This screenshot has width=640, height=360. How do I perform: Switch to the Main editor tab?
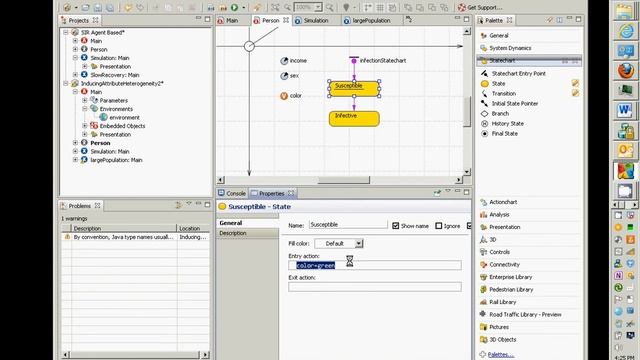click(x=232, y=20)
